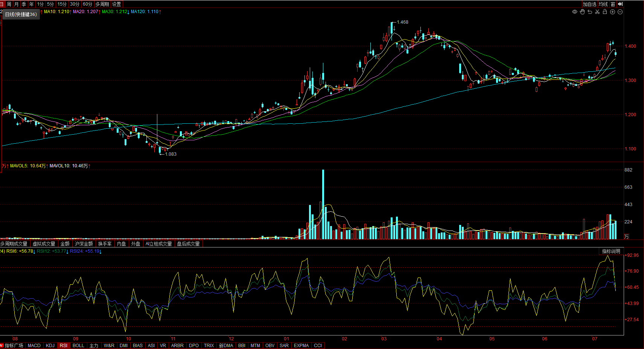Switch indicator to VR
644x349 pixels.
(163, 346)
